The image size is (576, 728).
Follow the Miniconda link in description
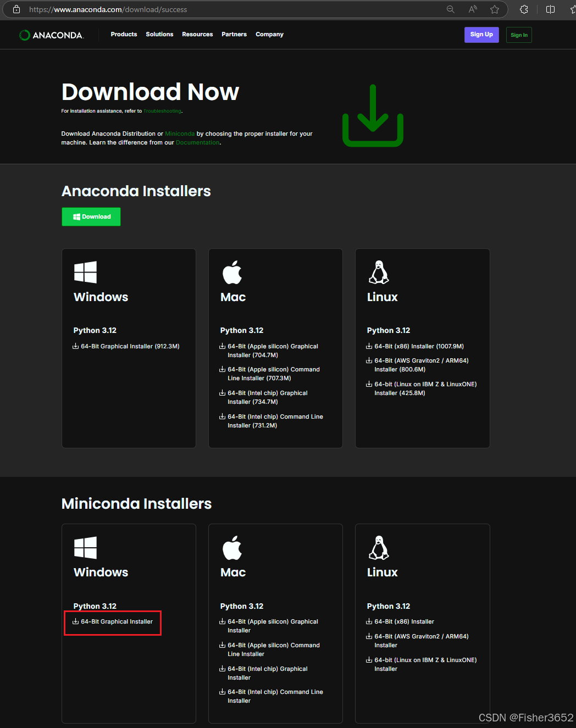coord(180,134)
